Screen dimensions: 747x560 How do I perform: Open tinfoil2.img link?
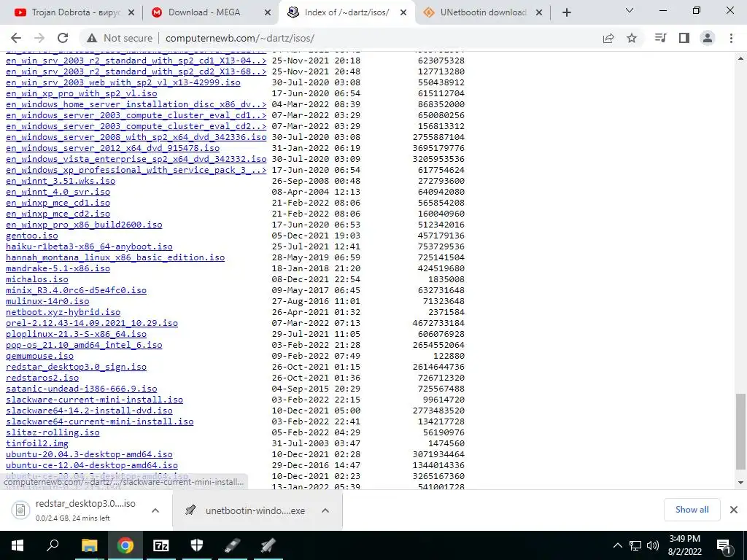(37, 443)
